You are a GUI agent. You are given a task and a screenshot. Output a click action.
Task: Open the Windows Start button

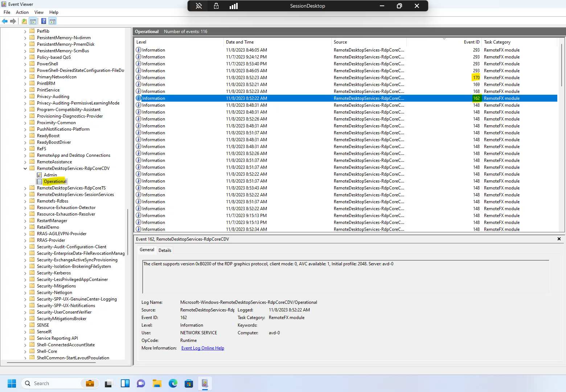point(12,383)
